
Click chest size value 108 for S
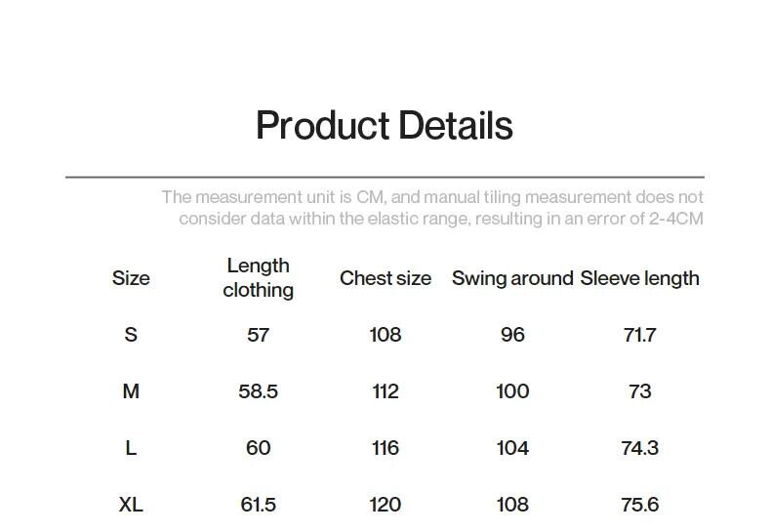tap(385, 335)
